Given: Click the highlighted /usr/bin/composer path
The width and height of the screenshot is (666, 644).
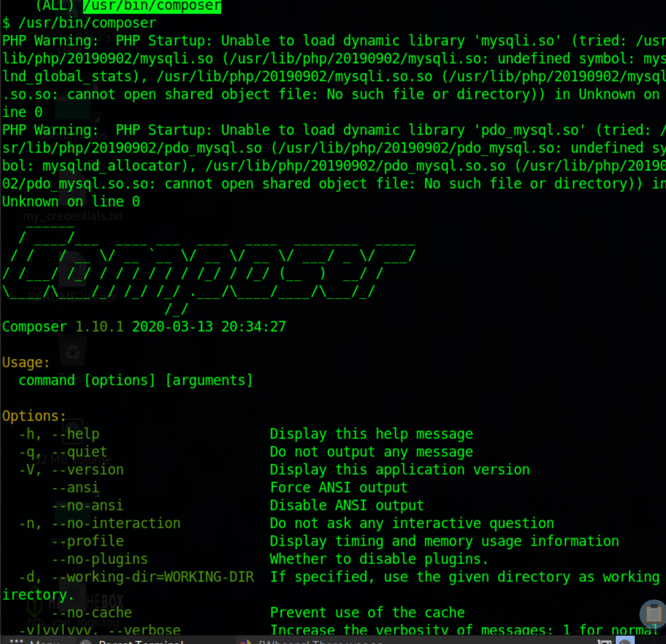Looking at the screenshot, I should (x=152, y=6).
